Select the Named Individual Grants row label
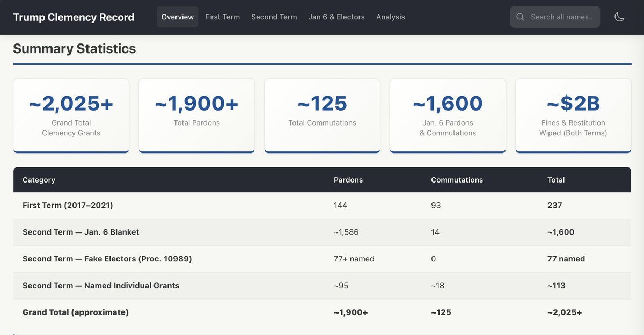 pyautogui.click(x=101, y=286)
